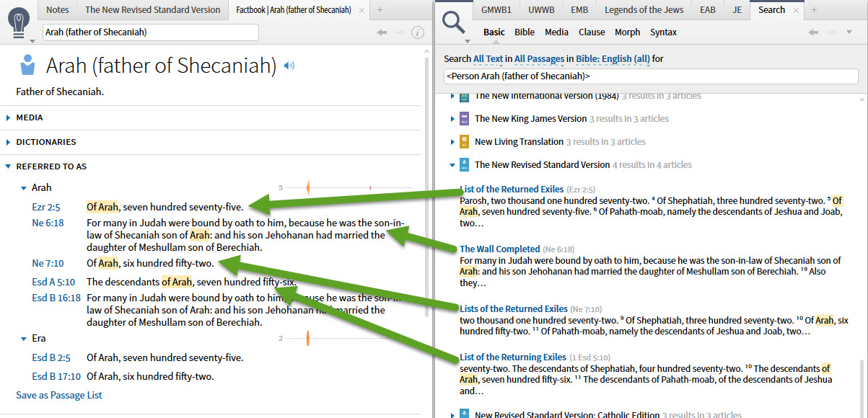Click Save as Passage List
The height and width of the screenshot is (418, 868).
click(x=58, y=395)
